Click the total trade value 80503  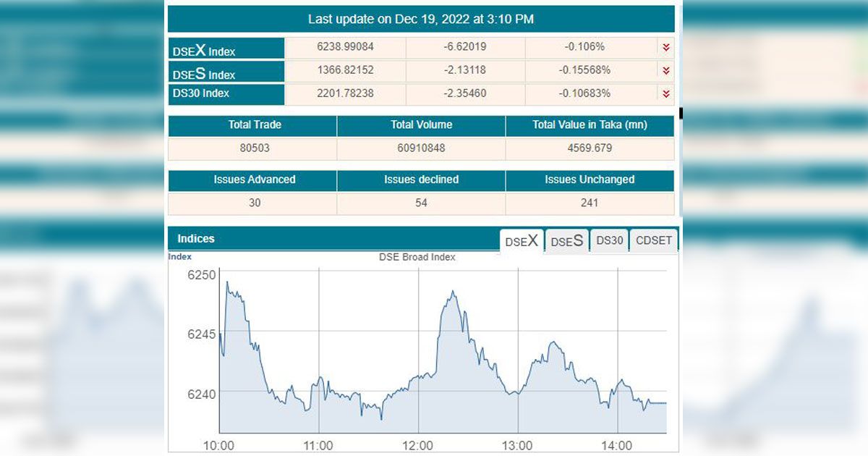coord(255,148)
